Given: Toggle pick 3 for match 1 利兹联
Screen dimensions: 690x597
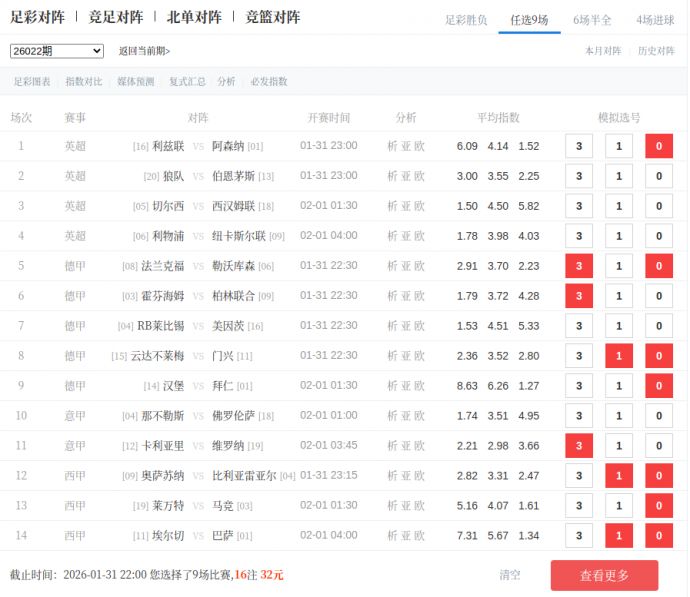Looking at the screenshot, I should pos(579,146).
